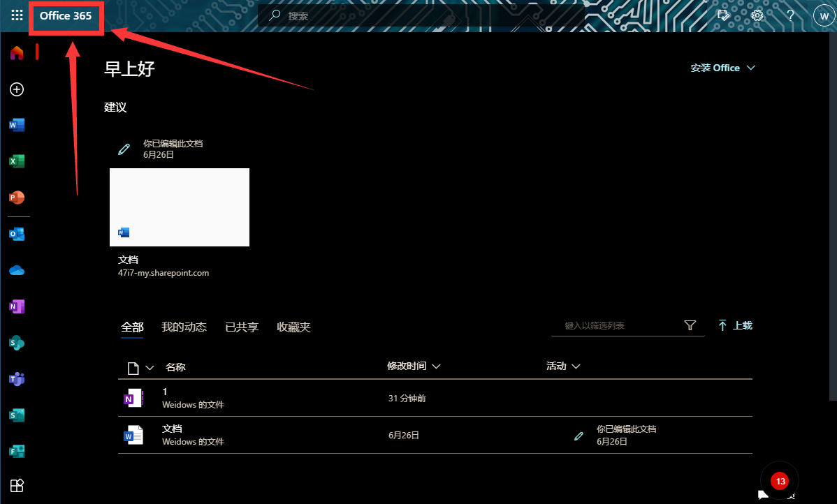Open Outlook from the sidebar
Screen dimensions: 837x504
(17, 234)
